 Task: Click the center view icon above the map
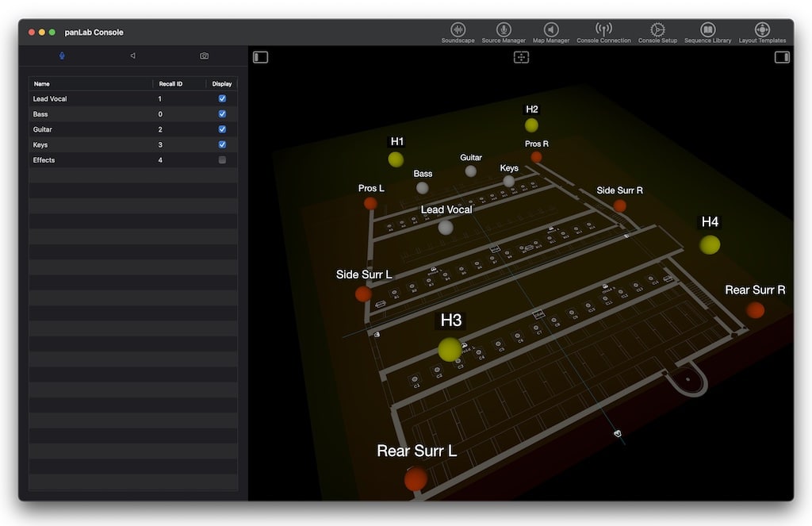click(521, 57)
